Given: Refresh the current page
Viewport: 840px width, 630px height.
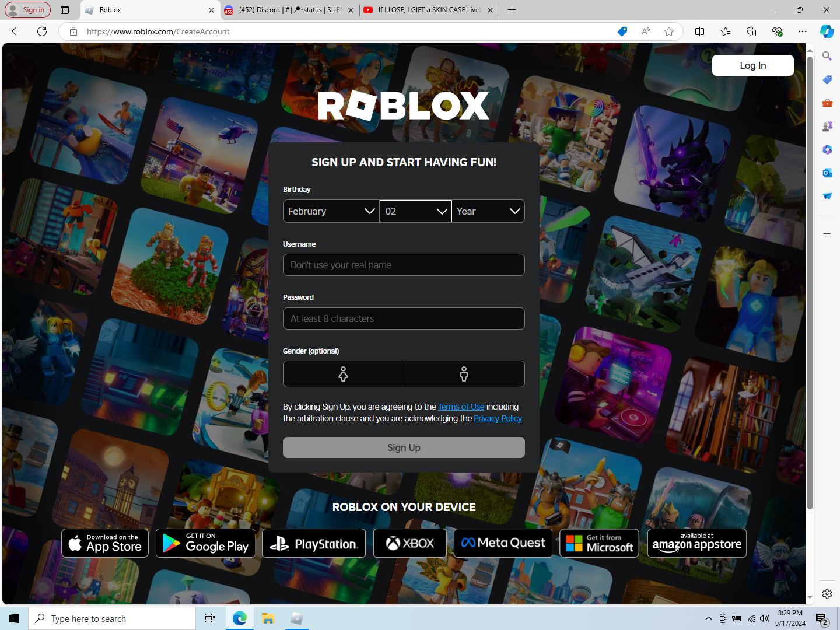Looking at the screenshot, I should click(x=42, y=32).
